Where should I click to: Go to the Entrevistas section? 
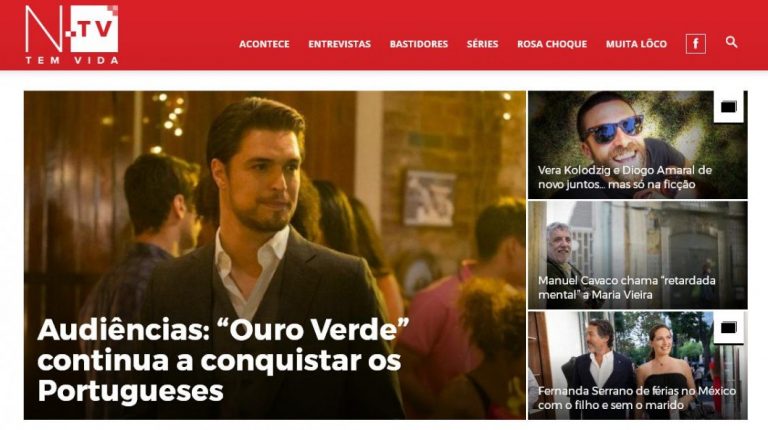coord(339,44)
